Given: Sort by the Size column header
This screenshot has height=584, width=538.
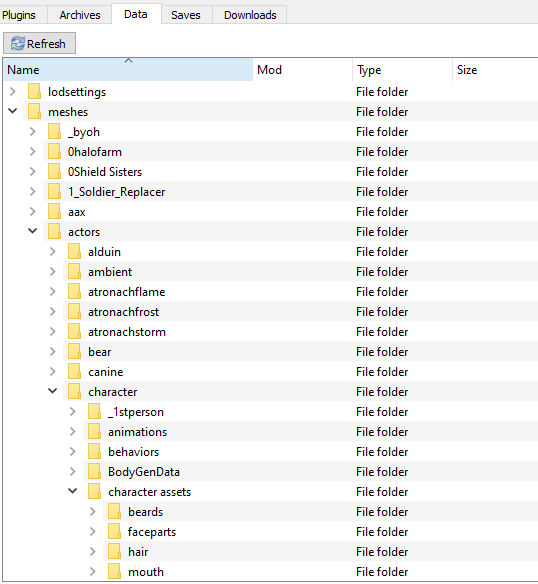Looking at the screenshot, I should point(495,70).
